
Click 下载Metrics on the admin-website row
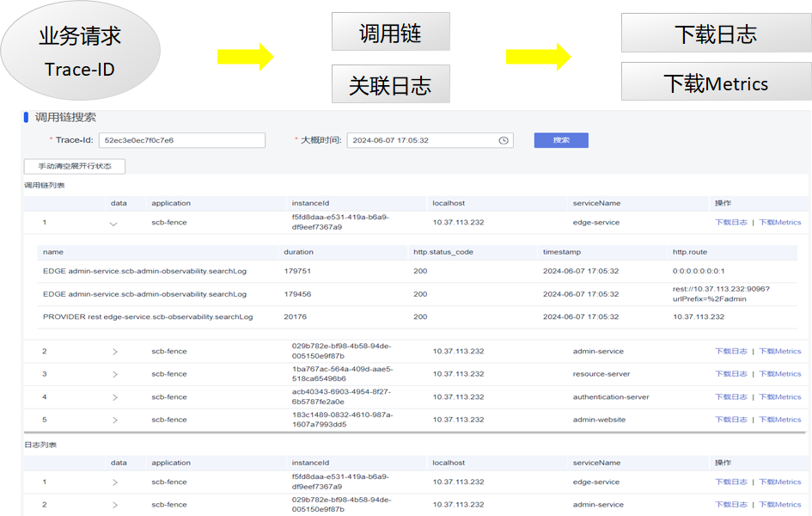[x=779, y=419]
